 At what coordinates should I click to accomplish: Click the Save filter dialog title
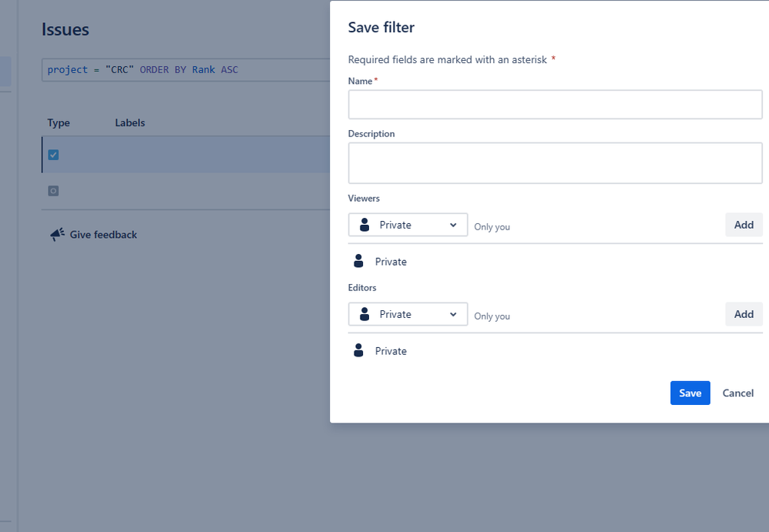[x=381, y=28]
